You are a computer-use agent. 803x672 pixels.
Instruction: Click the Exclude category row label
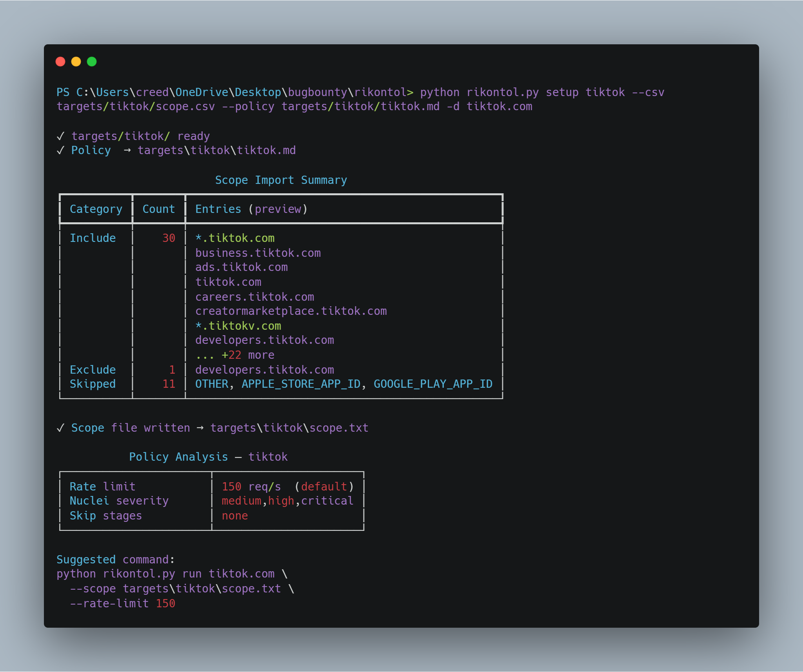(x=93, y=370)
